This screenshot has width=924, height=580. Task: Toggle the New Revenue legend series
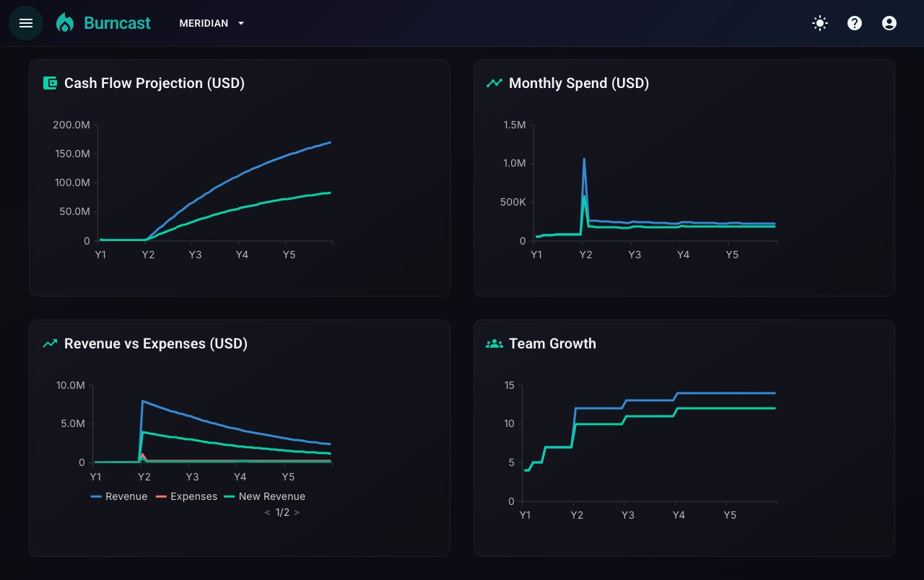click(x=264, y=496)
